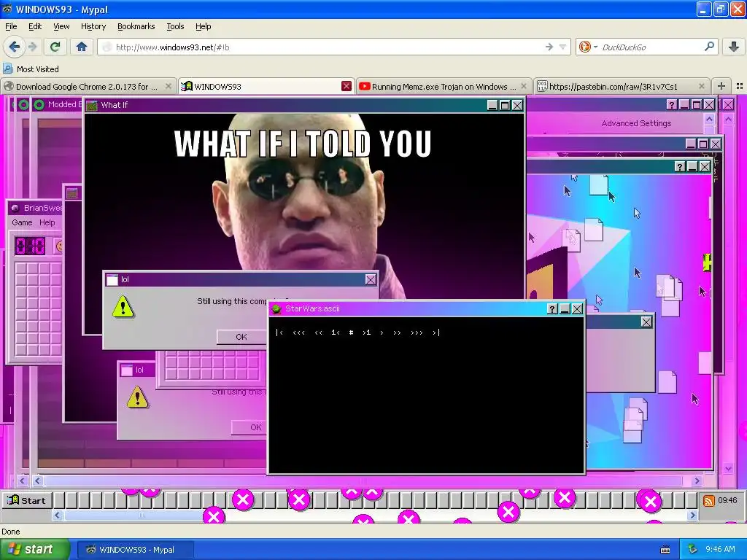Screen dimensions: 747x560
Task: Open the tab groups grid icon
Action: (740, 86)
